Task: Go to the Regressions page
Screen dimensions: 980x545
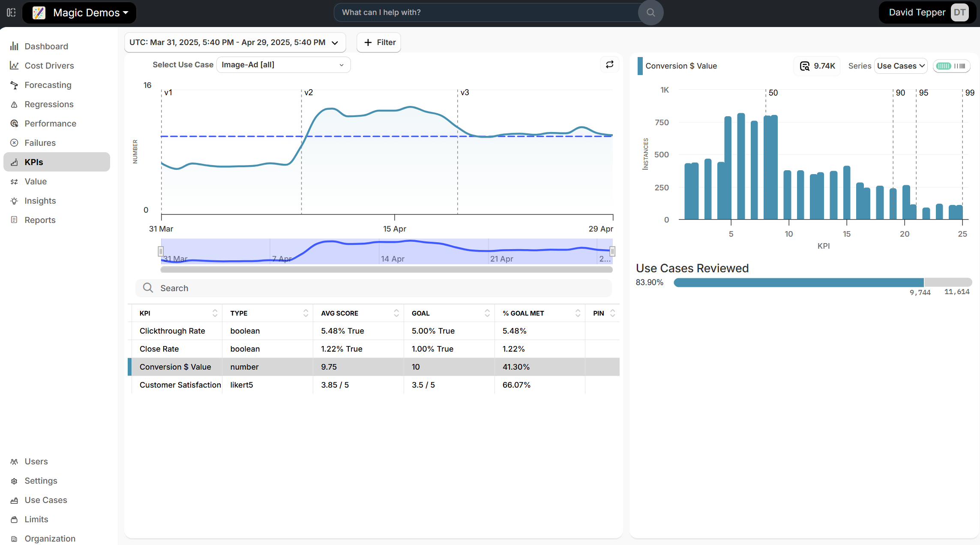Action: tap(49, 104)
